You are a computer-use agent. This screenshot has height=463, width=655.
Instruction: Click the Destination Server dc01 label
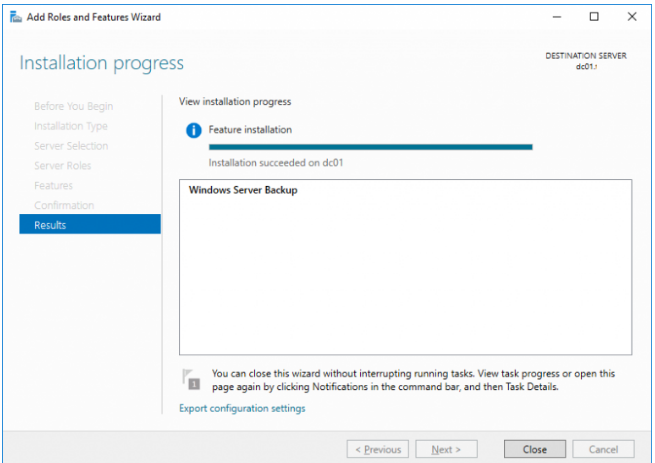[586, 61]
